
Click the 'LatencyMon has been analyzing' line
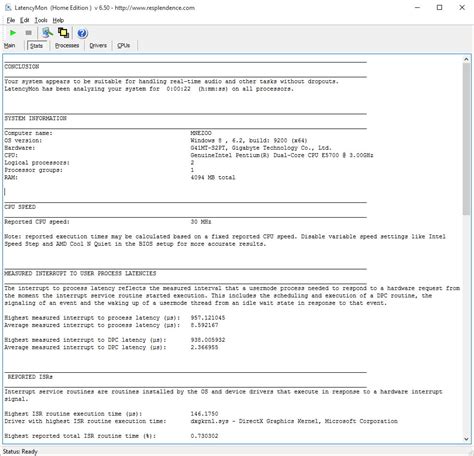(x=149, y=89)
